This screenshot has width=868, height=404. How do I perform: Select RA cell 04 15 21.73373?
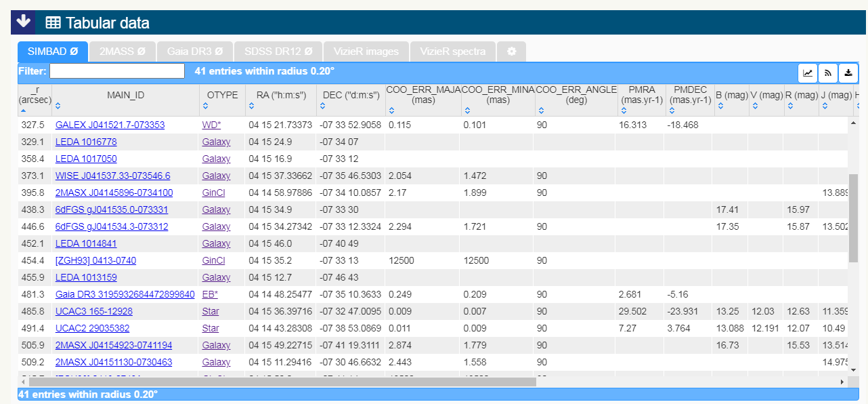[x=280, y=125]
